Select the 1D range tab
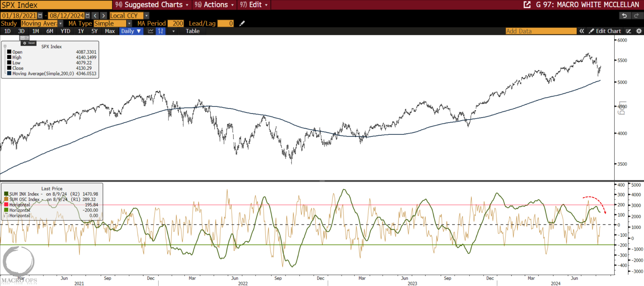The image size is (644, 286). pyautogui.click(x=7, y=31)
